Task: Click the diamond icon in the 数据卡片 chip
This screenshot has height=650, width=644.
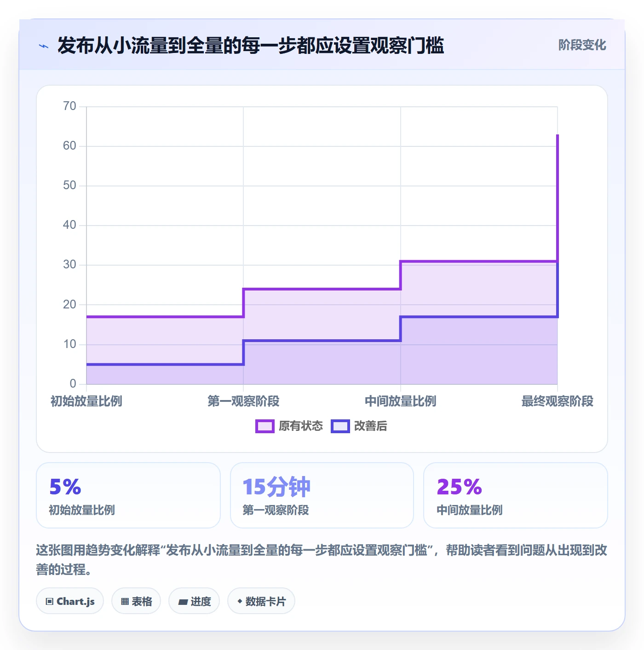Action: (240, 601)
